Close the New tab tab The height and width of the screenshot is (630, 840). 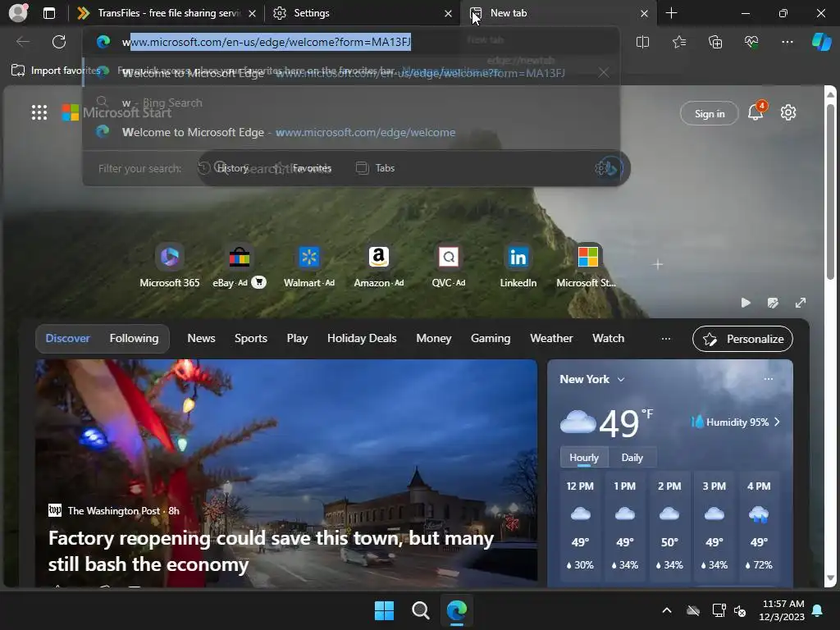(645, 13)
